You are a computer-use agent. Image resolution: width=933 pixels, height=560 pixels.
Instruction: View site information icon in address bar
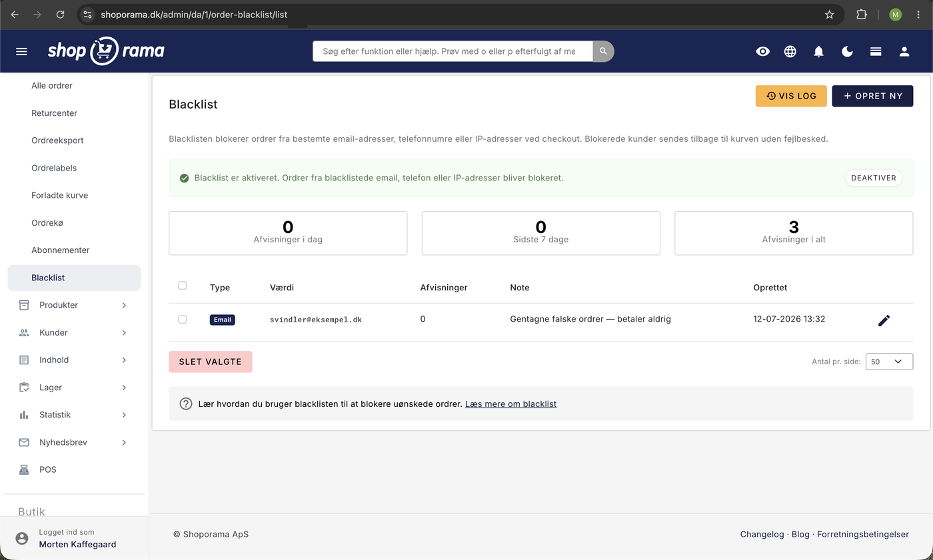pos(88,14)
